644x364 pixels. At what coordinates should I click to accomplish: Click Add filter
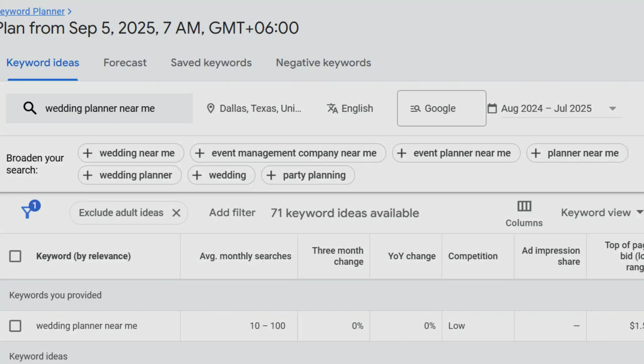coord(232,212)
